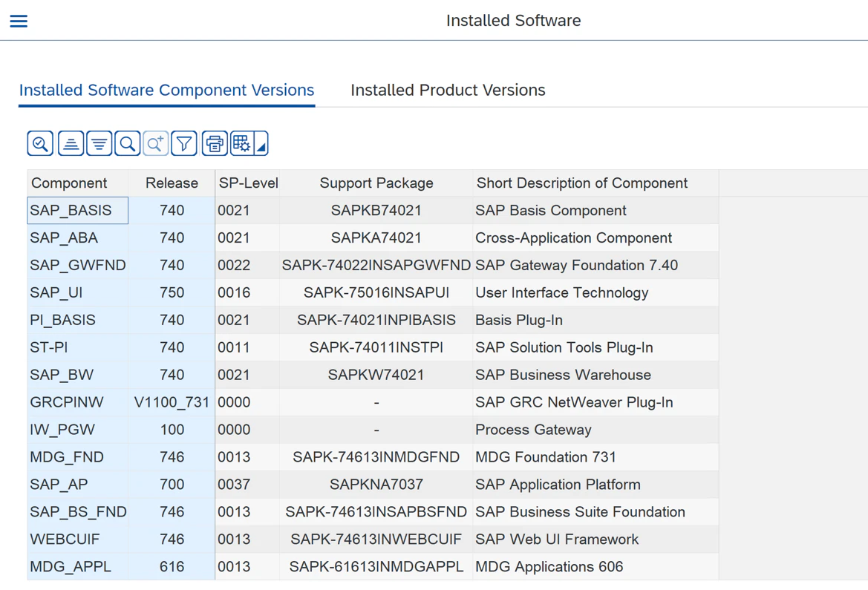Sort table in ascending order
The width and height of the screenshot is (868, 590).
(x=71, y=144)
